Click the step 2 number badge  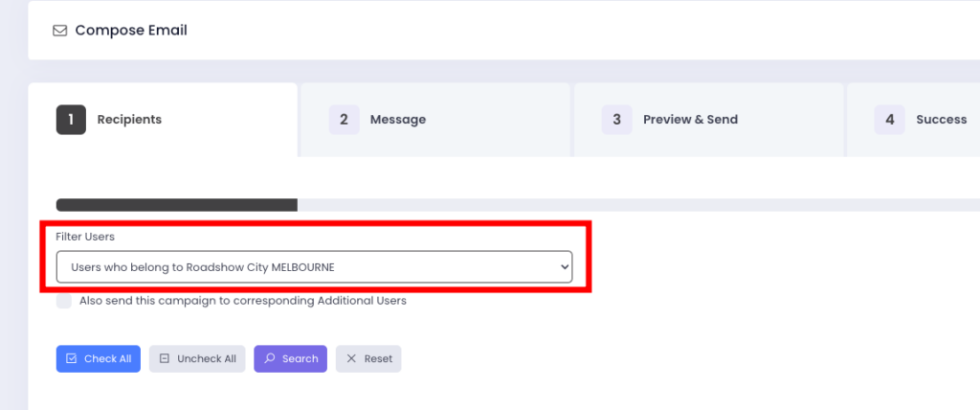[x=345, y=120]
